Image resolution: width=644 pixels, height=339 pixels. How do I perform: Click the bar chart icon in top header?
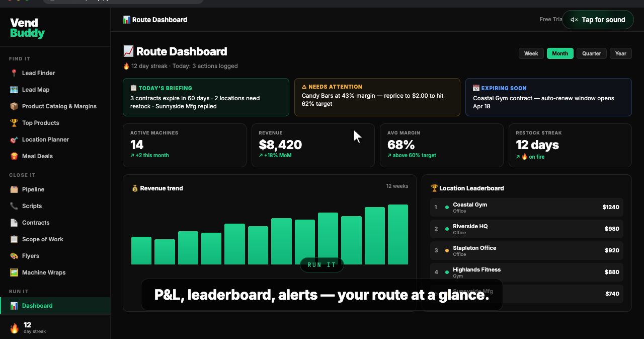pos(127,20)
